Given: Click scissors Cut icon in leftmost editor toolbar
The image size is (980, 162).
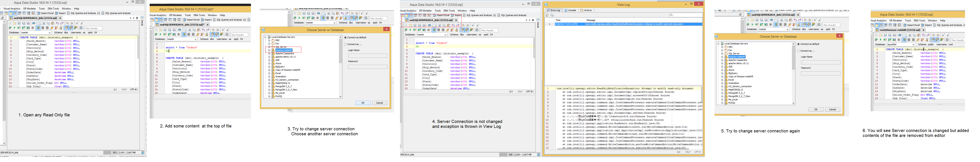Looking at the screenshot, I should tap(43, 23).
